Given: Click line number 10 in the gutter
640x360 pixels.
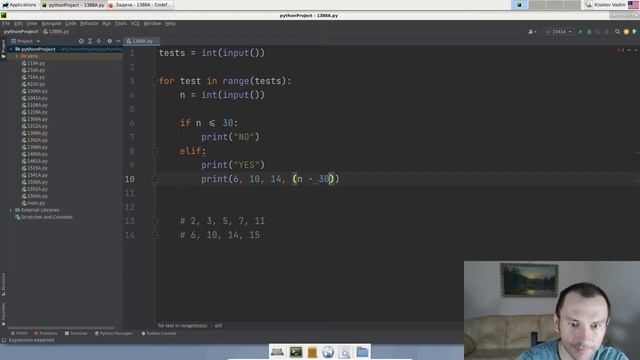Looking at the screenshot, I should pos(130,179).
